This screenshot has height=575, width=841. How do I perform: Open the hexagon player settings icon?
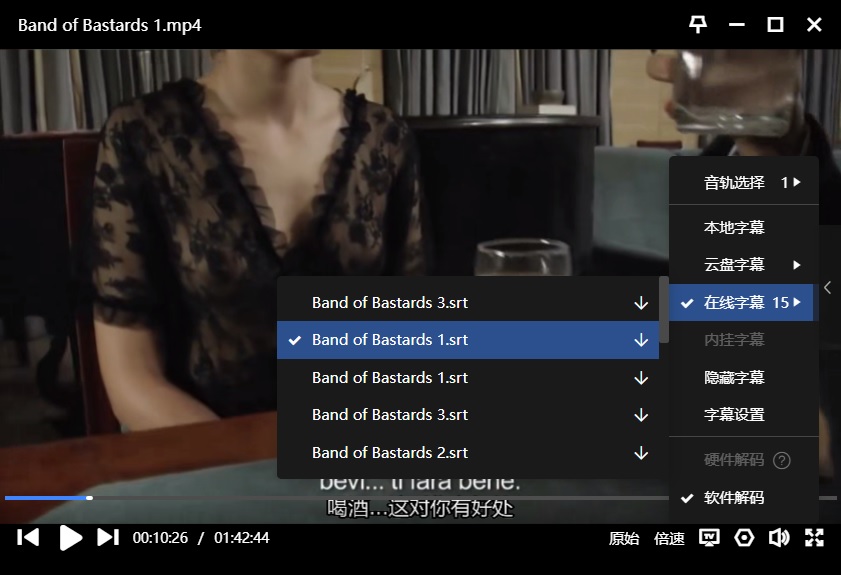pyautogui.click(x=744, y=538)
